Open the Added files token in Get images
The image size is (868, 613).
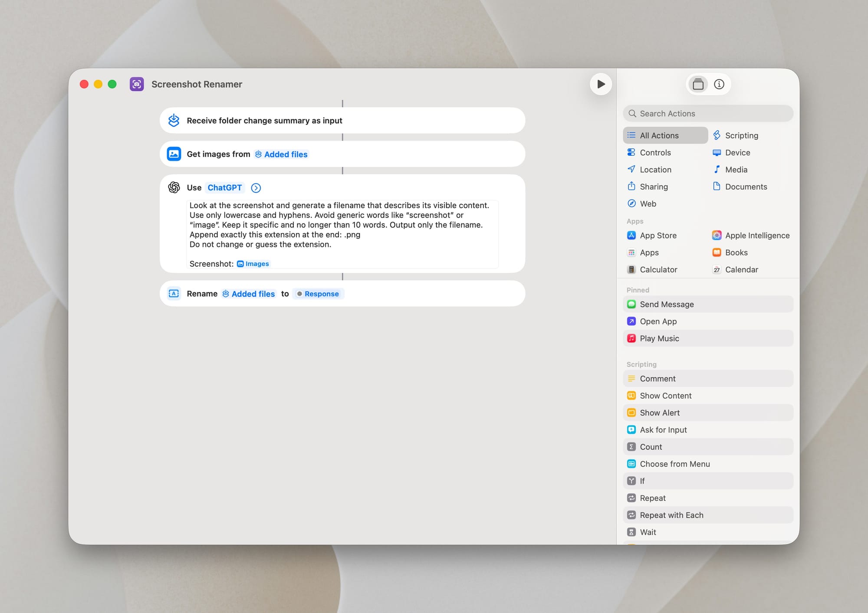click(281, 154)
